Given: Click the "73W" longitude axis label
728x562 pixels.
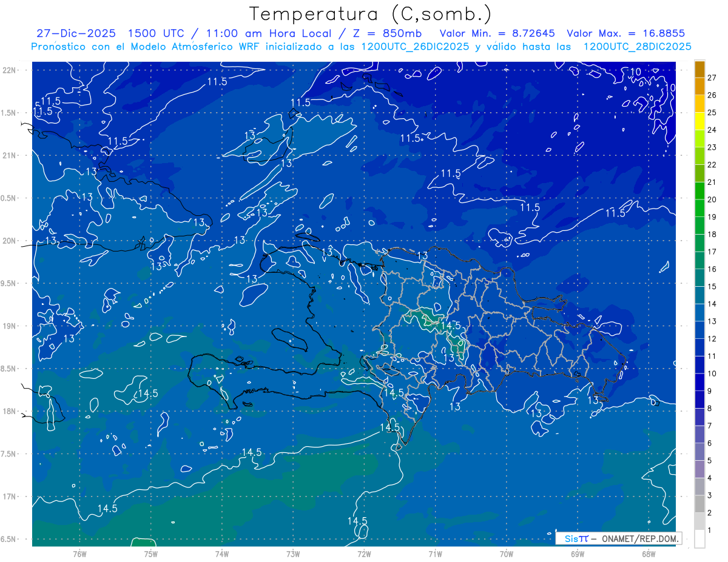Looking at the screenshot, I should point(293,554).
